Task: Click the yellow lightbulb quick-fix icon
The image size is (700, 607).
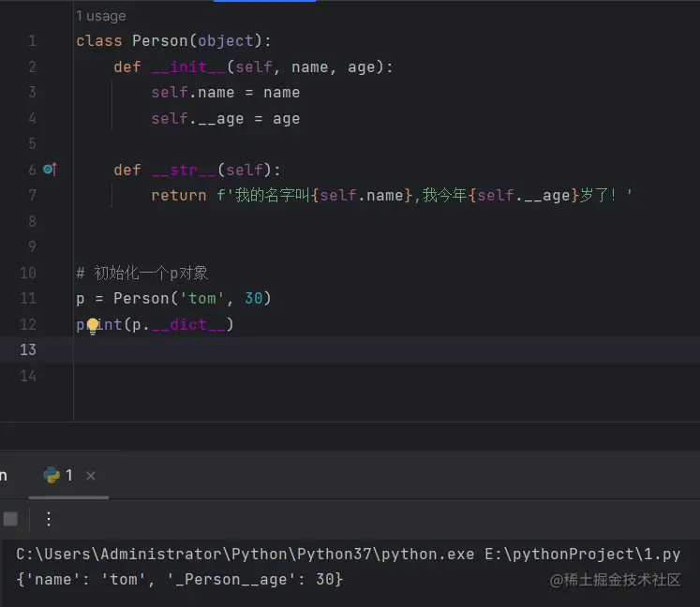Action: click(93, 326)
